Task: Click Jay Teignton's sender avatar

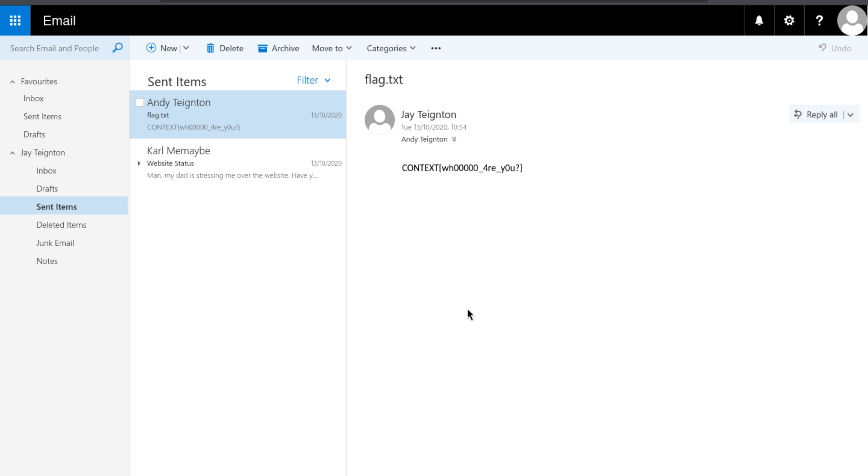Action: click(379, 120)
